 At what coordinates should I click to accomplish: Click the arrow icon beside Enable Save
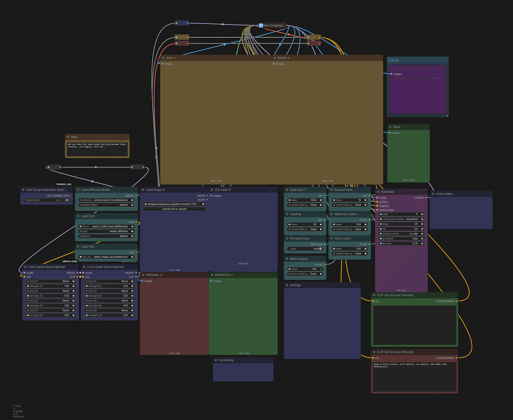pos(67,200)
